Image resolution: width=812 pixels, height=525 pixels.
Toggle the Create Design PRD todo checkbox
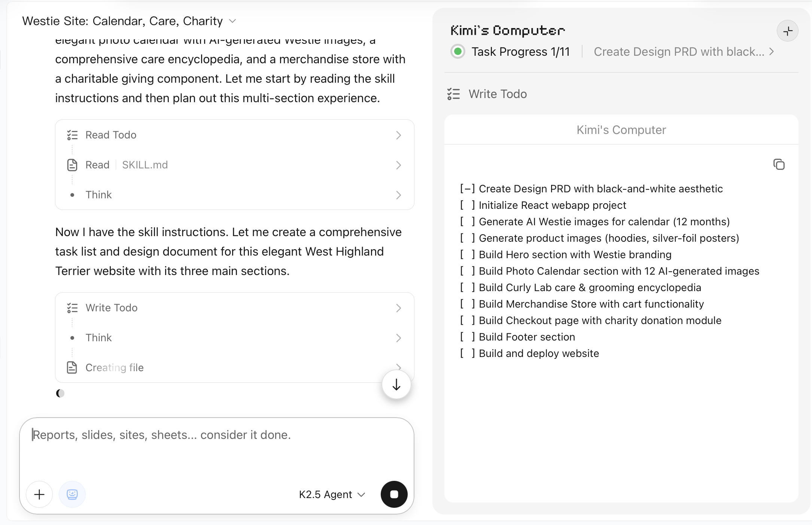(467, 189)
